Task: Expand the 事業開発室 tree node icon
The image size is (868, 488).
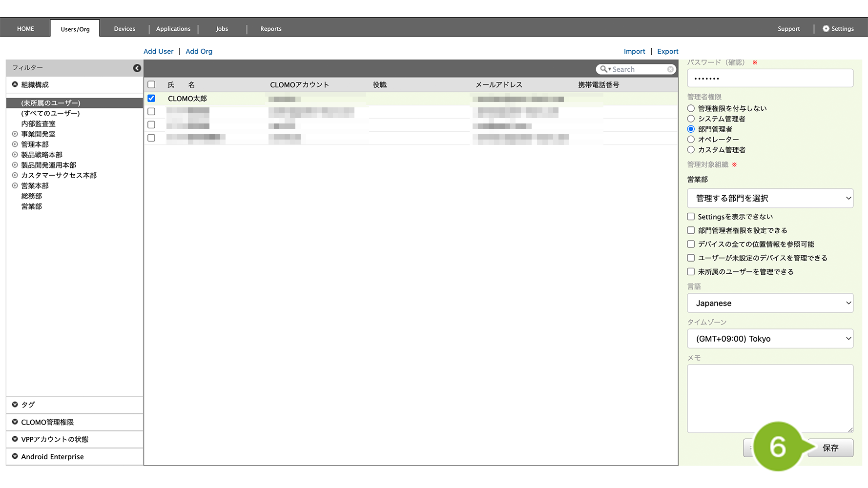Action: pyautogui.click(x=15, y=134)
